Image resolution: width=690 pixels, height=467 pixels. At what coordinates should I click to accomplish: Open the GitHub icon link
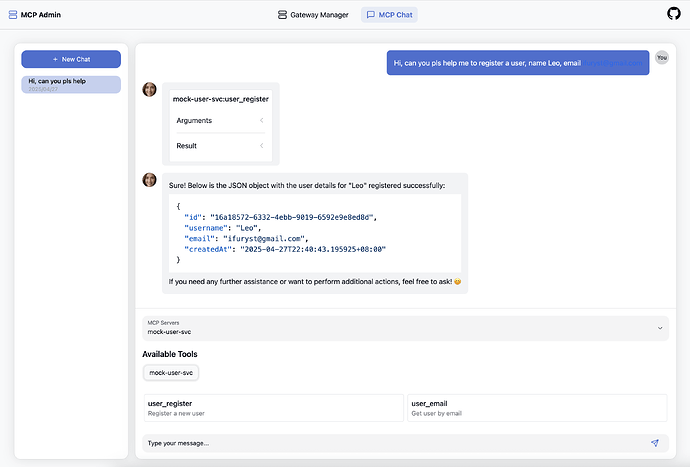pos(673,15)
